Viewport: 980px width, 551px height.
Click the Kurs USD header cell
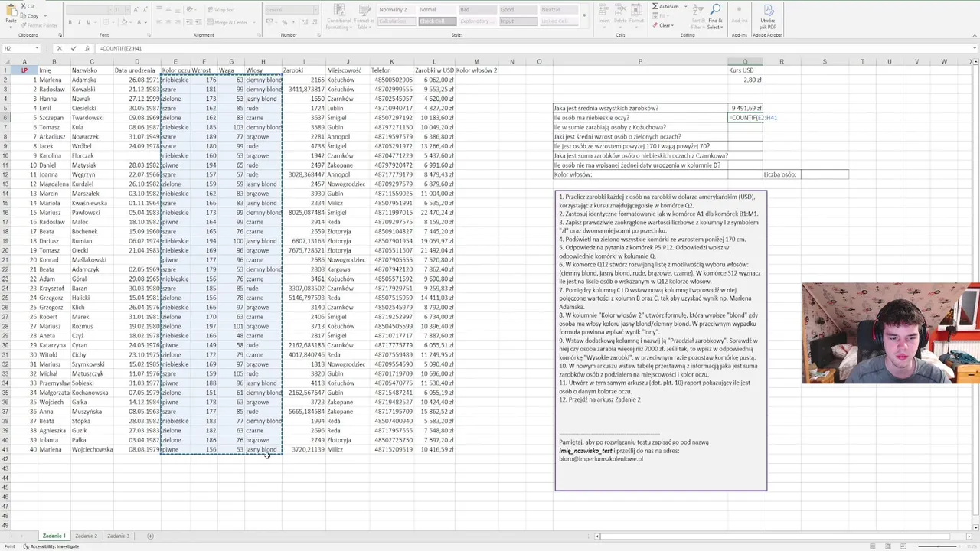point(744,70)
